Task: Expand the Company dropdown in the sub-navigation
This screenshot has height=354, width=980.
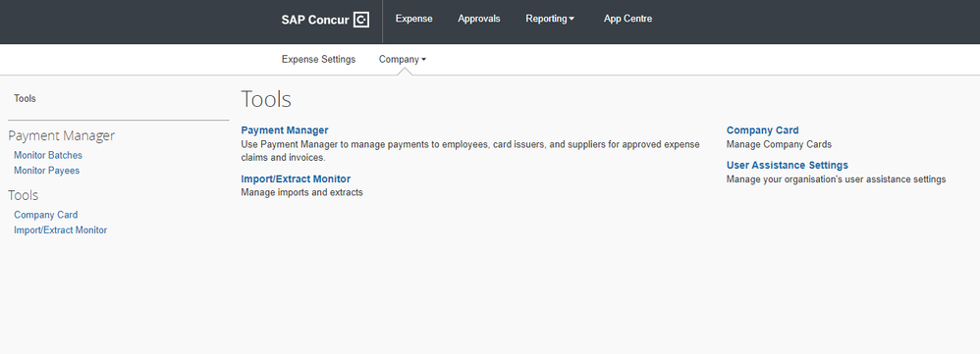Action: coord(403,59)
